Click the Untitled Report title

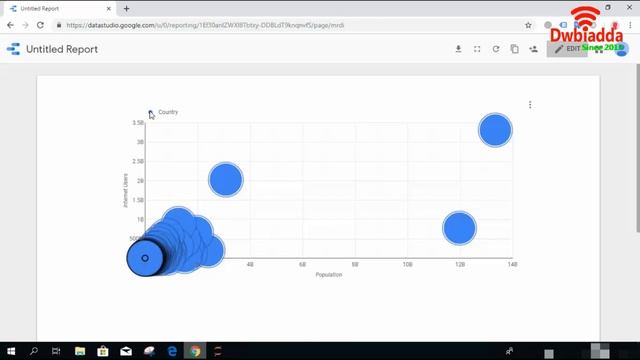(x=62, y=49)
